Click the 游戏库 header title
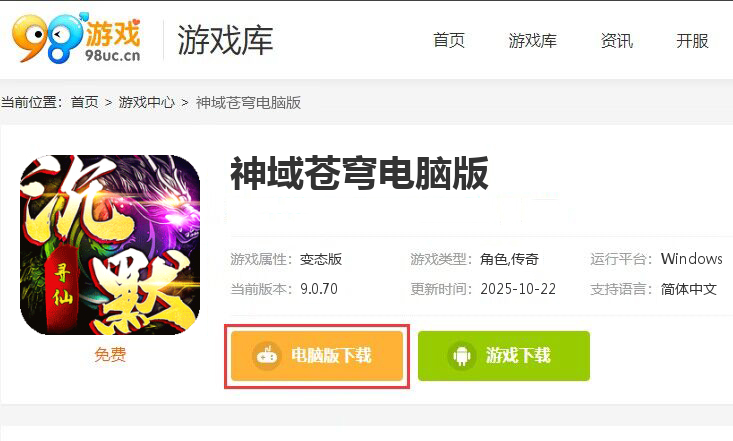This screenshot has width=733, height=441. (x=225, y=40)
